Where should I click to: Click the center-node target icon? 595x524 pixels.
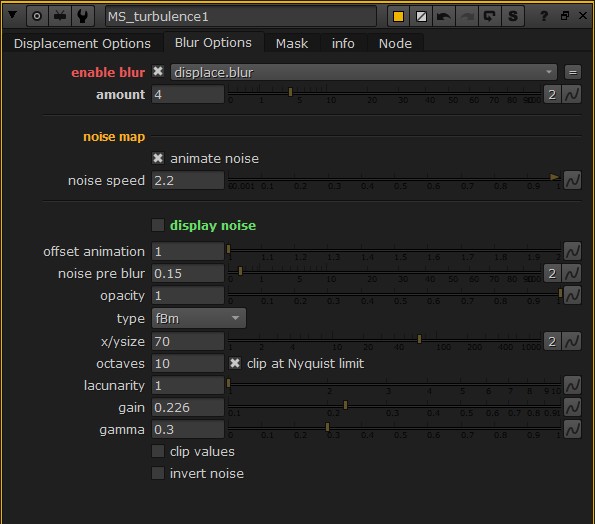pos(37,16)
